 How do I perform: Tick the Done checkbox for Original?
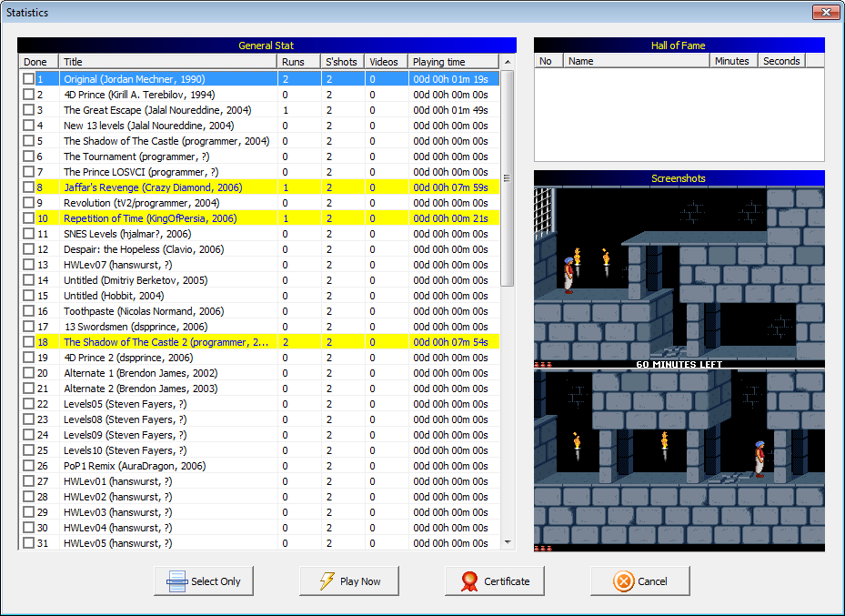[x=29, y=79]
